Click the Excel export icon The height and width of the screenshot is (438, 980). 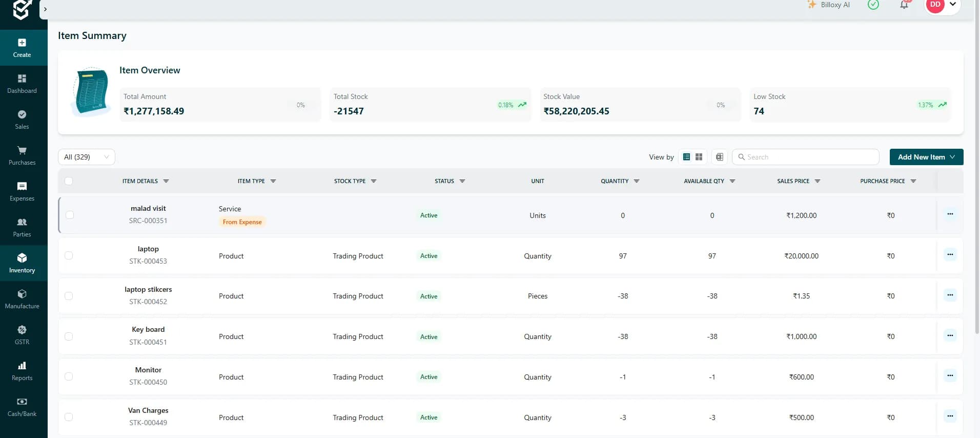pyautogui.click(x=720, y=157)
